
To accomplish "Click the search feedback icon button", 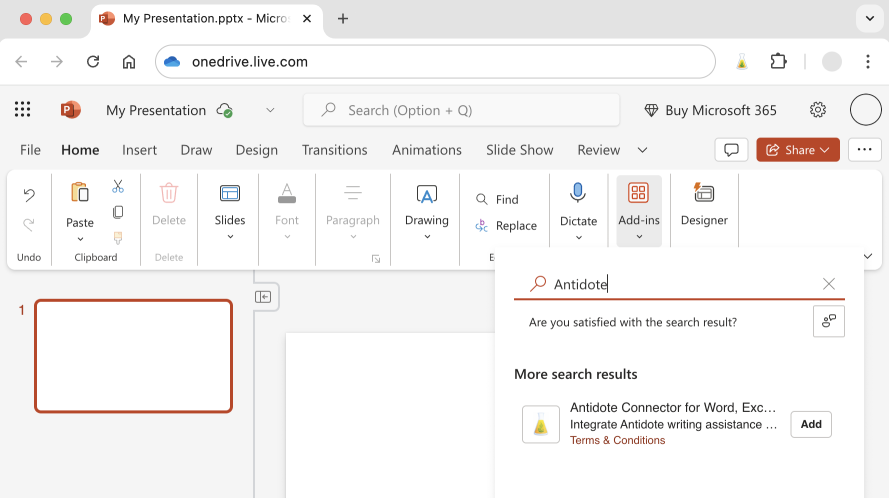I will pyautogui.click(x=829, y=322).
